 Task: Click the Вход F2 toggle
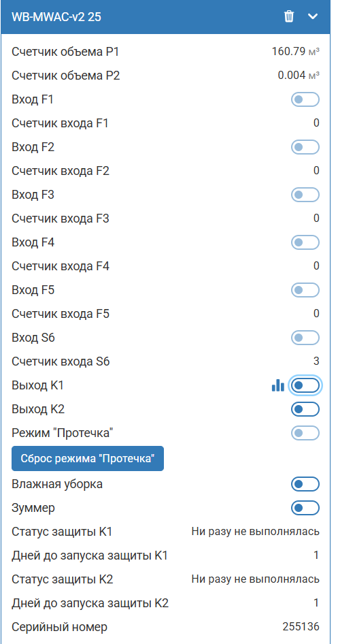(x=305, y=147)
